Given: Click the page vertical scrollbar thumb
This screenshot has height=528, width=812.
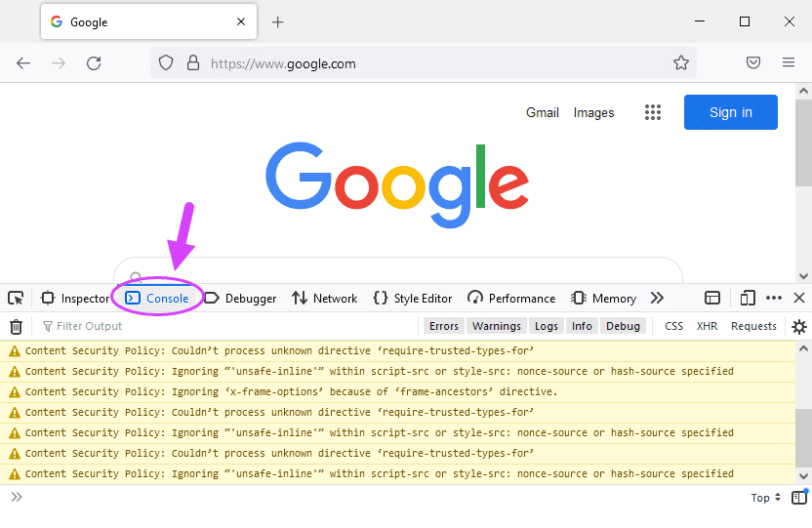Looking at the screenshot, I should 804,143.
